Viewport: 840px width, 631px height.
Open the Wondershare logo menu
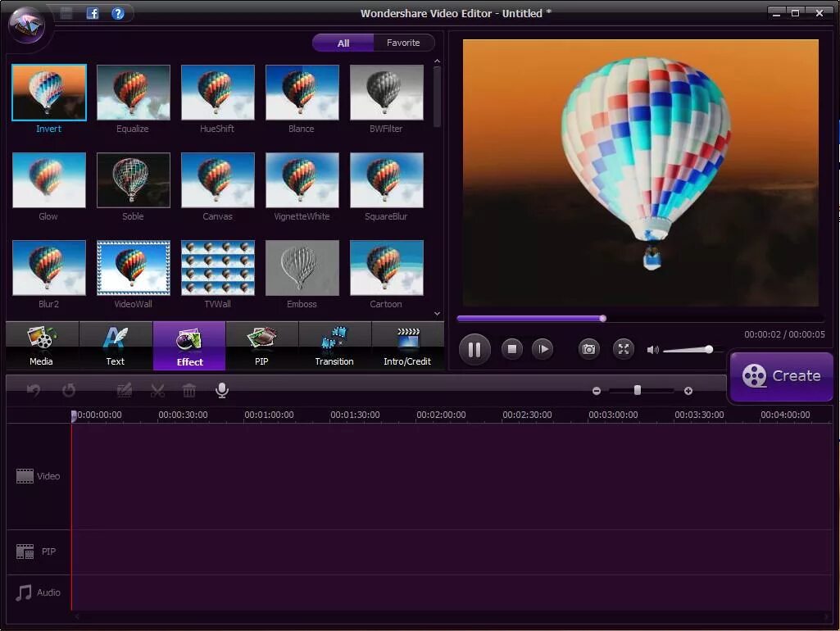click(x=28, y=24)
